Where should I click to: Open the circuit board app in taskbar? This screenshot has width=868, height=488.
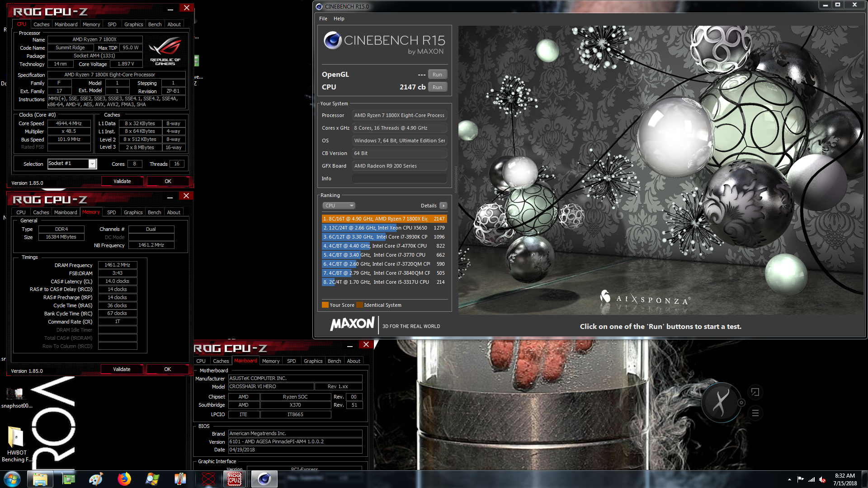[69, 479]
